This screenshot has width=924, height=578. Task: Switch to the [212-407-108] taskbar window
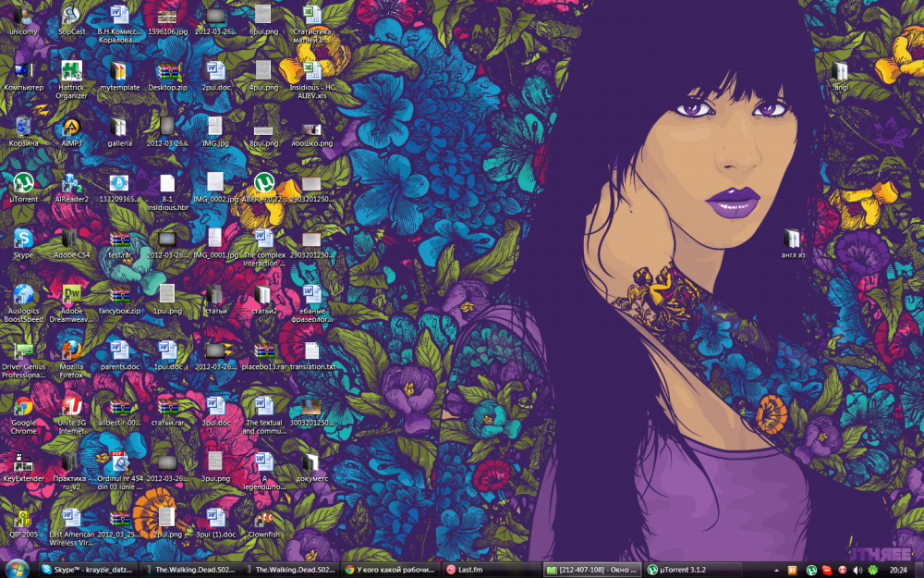(x=592, y=570)
